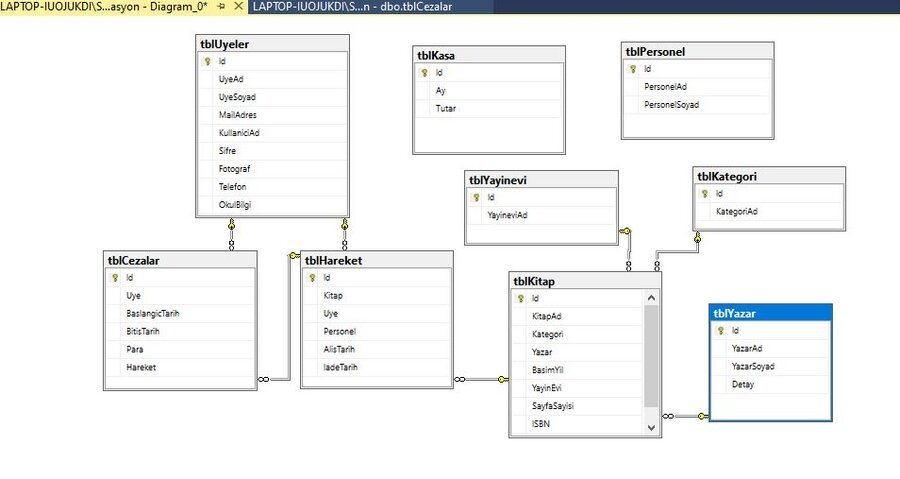900x479 pixels.
Task: Select the YazarSoyad column row
Action: click(771, 366)
